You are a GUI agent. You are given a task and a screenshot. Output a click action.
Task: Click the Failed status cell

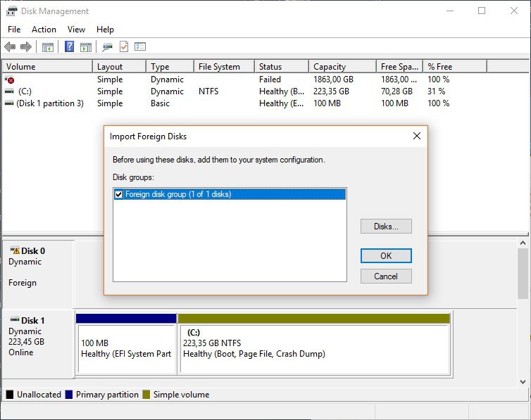(x=270, y=79)
